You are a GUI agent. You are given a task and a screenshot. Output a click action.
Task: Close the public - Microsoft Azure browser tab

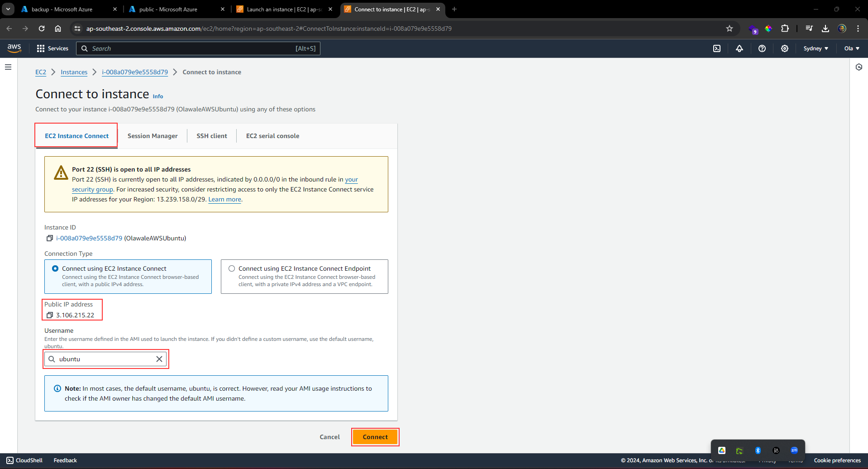[x=223, y=9]
